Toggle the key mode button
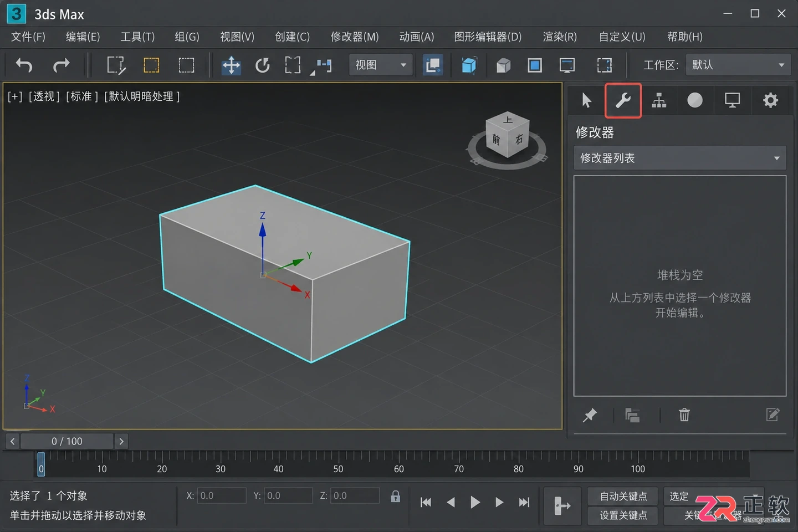This screenshot has height=532, width=798. click(x=562, y=505)
